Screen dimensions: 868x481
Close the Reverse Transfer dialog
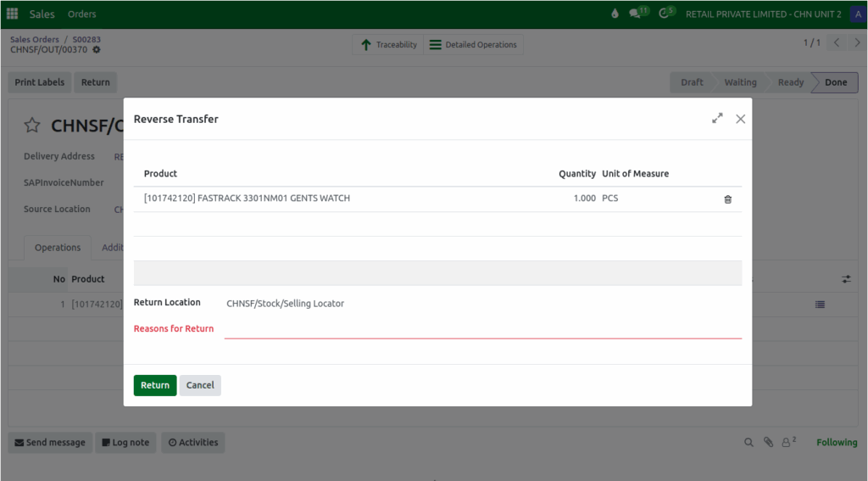[x=740, y=119]
